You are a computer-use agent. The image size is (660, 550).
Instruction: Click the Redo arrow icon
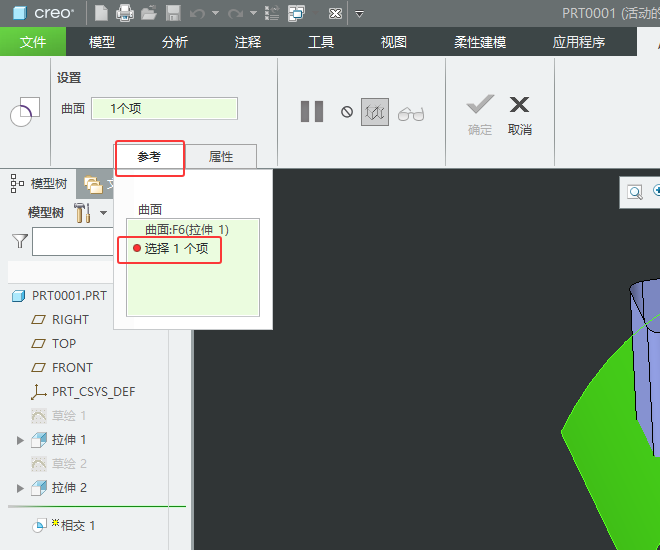(x=235, y=14)
